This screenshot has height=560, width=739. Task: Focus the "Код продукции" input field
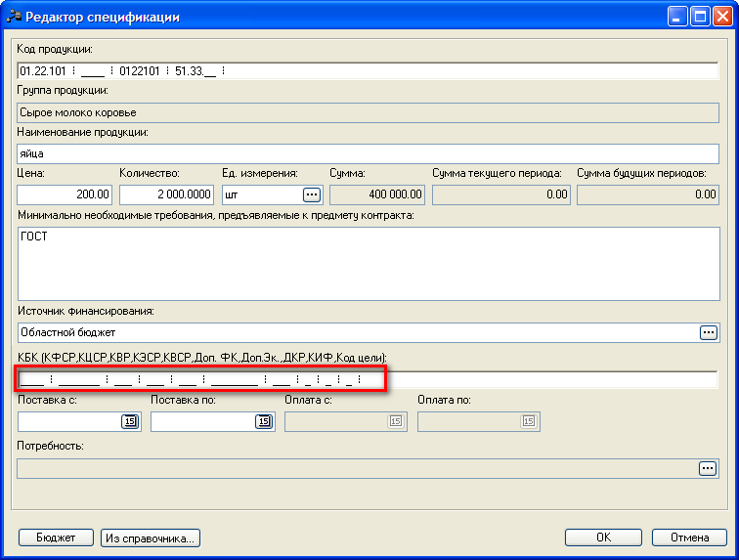point(368,70)
